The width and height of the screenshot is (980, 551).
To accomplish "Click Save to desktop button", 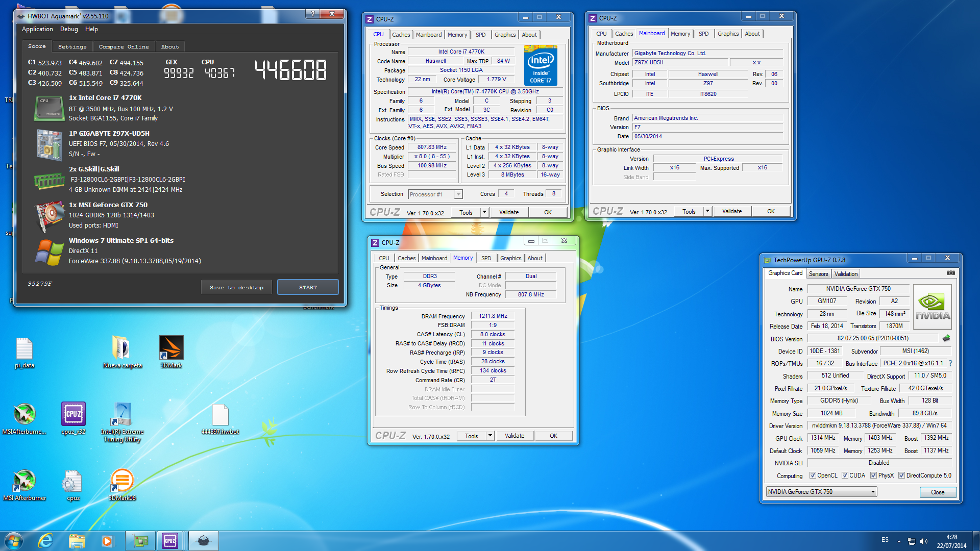I will click(x=236, y=287).
